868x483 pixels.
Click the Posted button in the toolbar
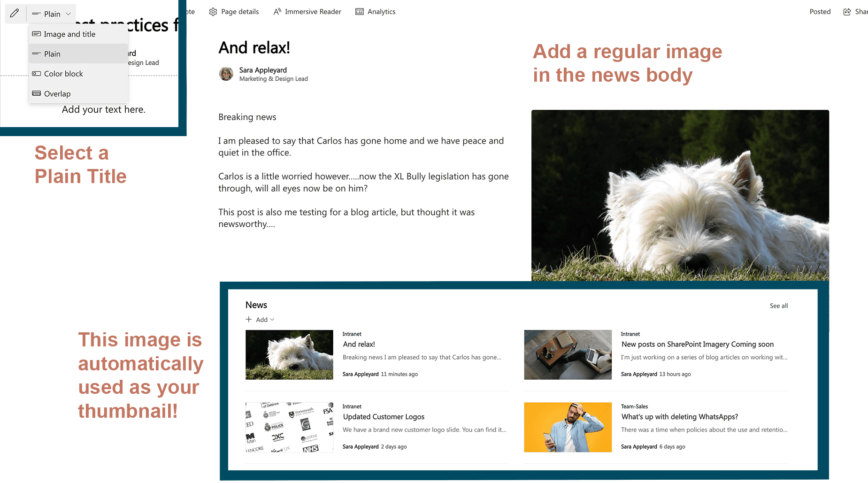point(820,11)
